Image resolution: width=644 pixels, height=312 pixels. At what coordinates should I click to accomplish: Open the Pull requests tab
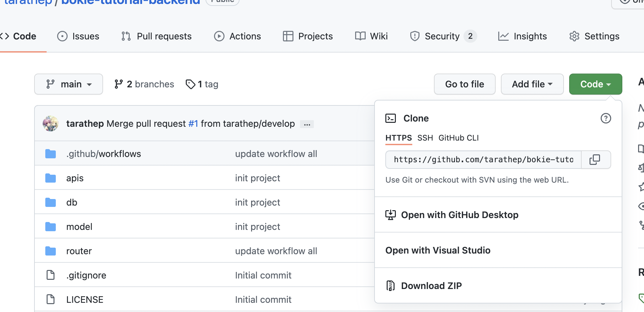point(156,36)
